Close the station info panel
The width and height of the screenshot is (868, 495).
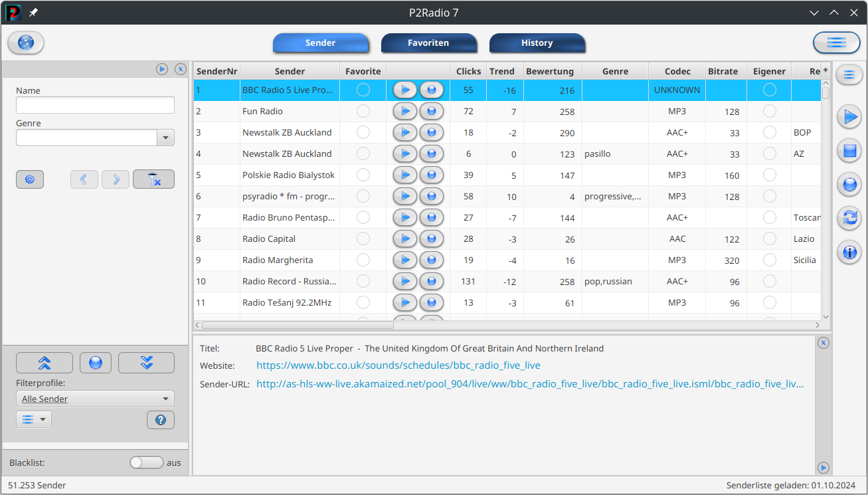click(824, 343)
